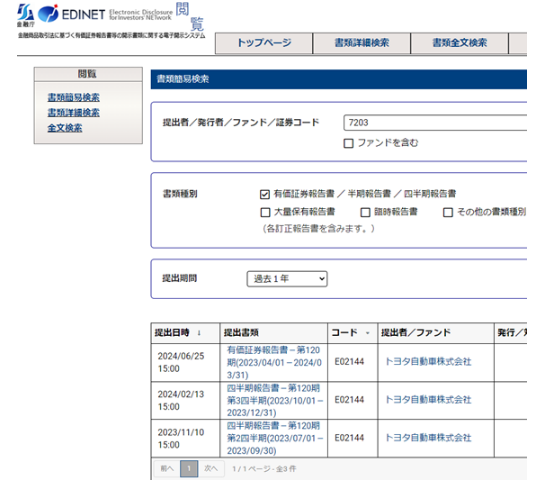The image size is (541, 485).
Task: Switch to the 書類全文検索 tab
Action: (x=460, y=43)
